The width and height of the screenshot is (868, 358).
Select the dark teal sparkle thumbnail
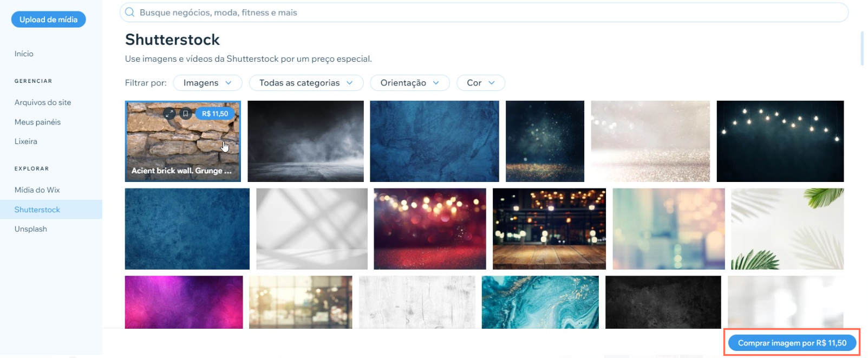545,141
